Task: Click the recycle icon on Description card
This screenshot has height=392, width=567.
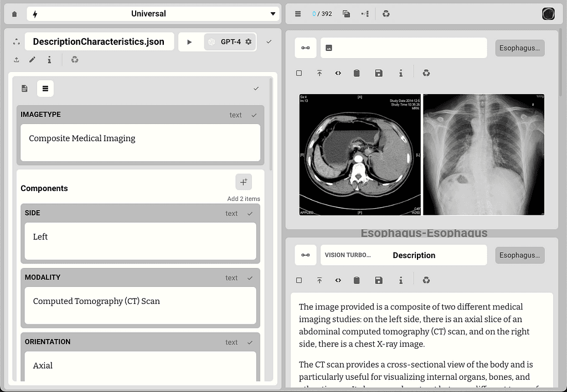Action: 426,280
